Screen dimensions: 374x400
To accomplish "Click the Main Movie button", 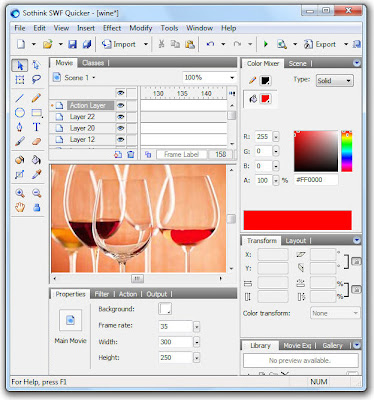I will pos(70,320).
